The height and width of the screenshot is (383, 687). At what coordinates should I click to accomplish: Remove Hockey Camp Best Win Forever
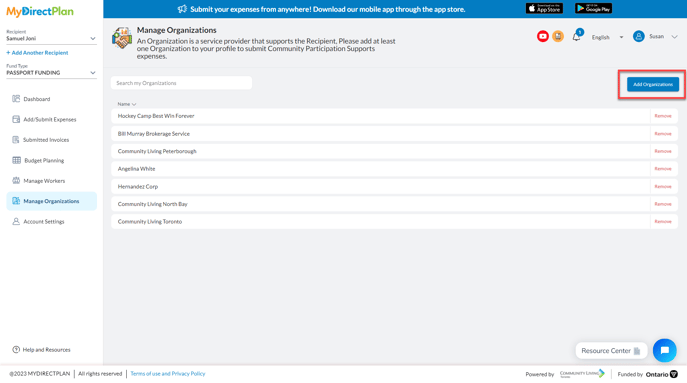pyautogui.click(x=662, y=116)
